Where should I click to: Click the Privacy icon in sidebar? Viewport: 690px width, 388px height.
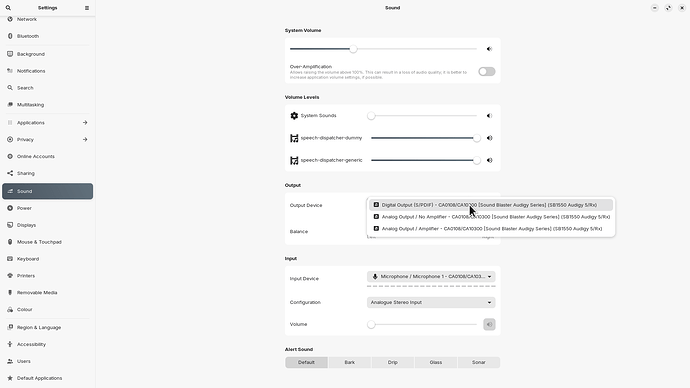pyautogui.click(x=10, y=139)
